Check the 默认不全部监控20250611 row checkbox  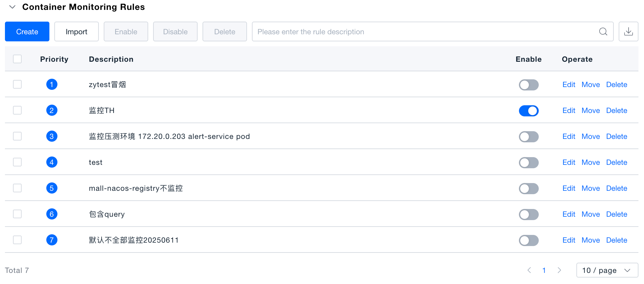[17, 240]
